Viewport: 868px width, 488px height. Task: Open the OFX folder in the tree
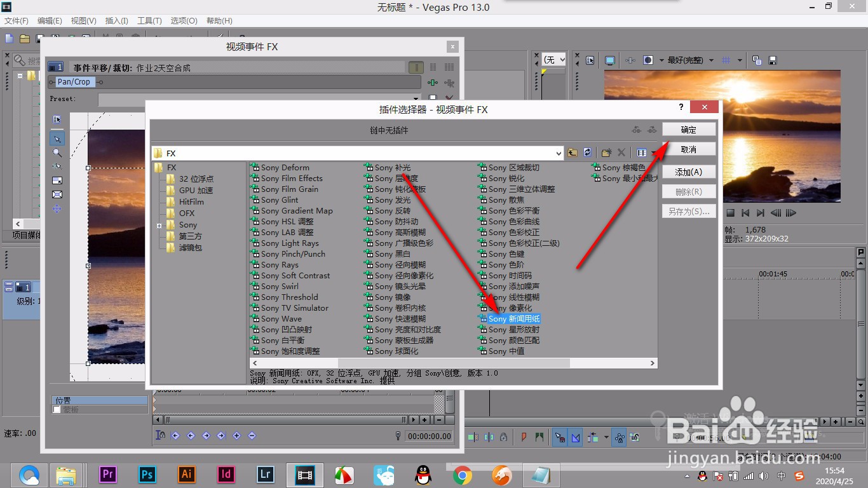click(x=180, y=213)
